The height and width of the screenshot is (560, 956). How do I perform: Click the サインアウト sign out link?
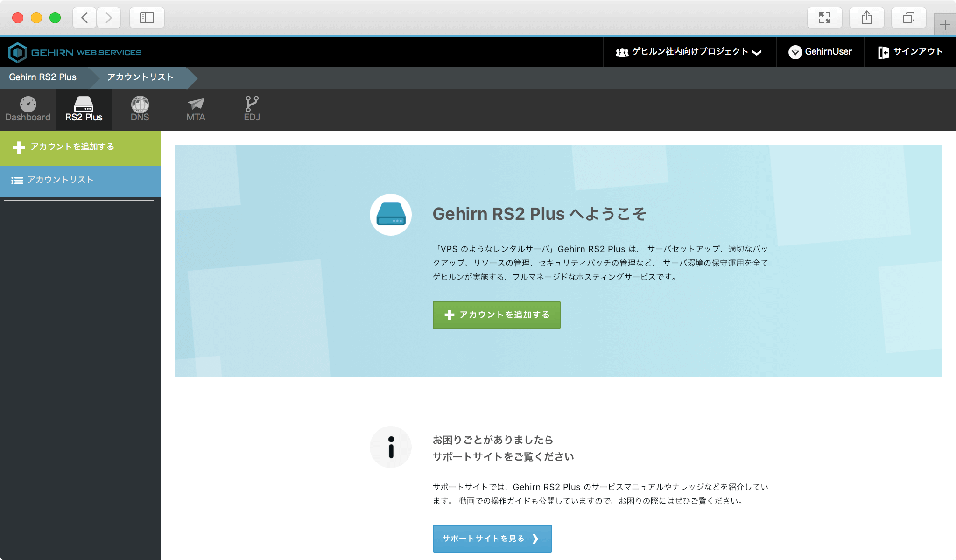(x=910, y=52)
